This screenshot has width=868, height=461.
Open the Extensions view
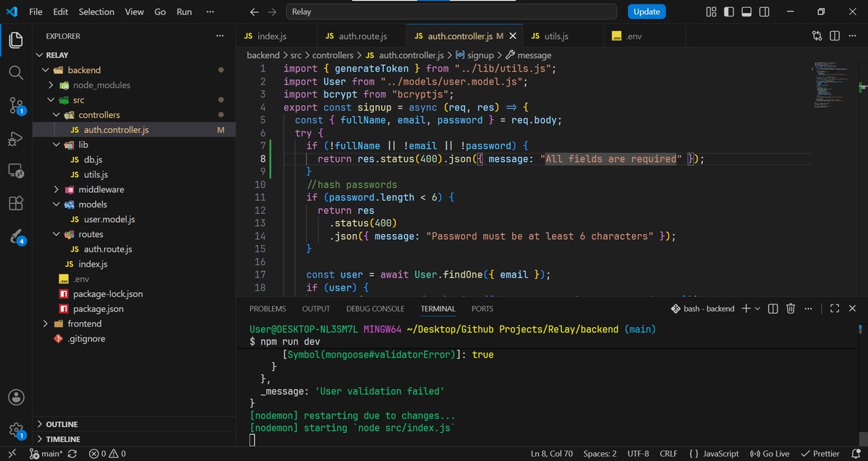tap(16, 204)
